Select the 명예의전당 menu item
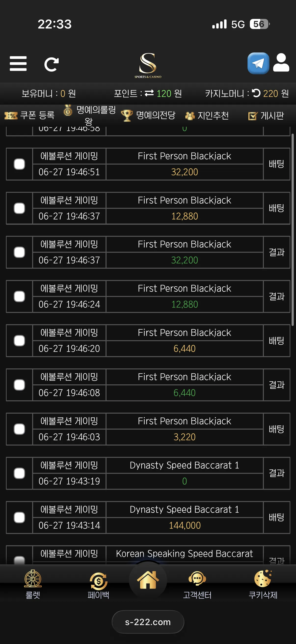Viewport: 296px width, 644px height. [148, 115]
